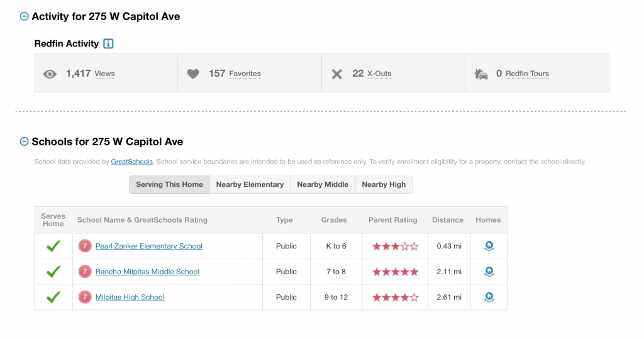The width and height of the screenshot is (644, 339).
Task: Click the heart icon beside Favorites
Action: point(193,74)
